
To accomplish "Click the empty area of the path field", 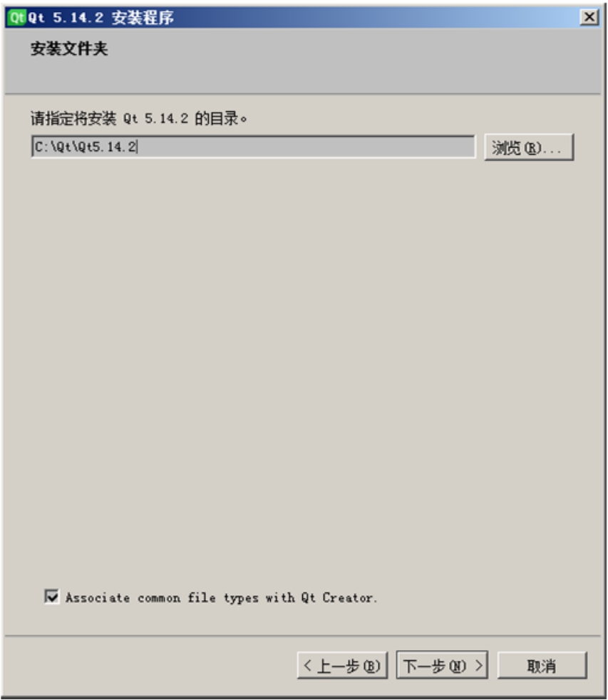I will click(x=306, y=146).
